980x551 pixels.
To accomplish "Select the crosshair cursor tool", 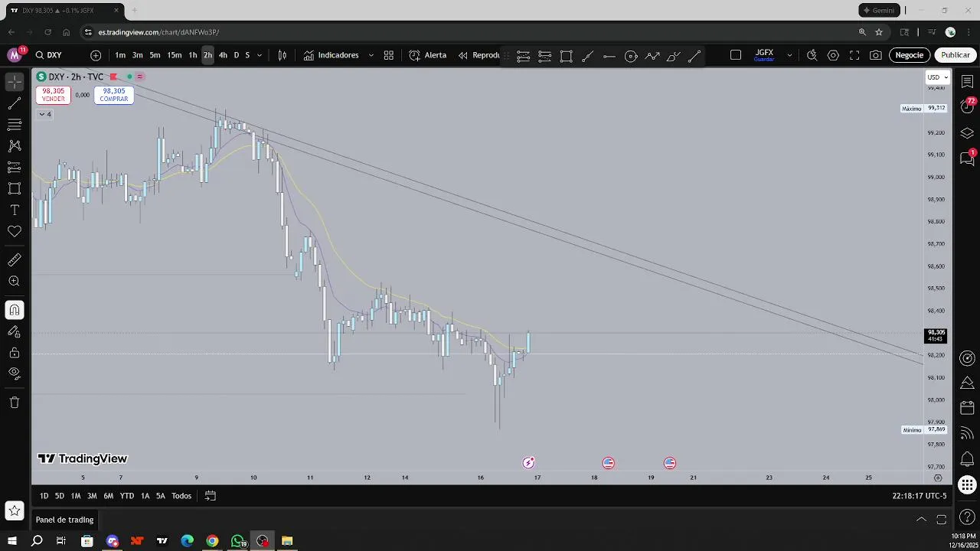I will click(x=15, y=81).
